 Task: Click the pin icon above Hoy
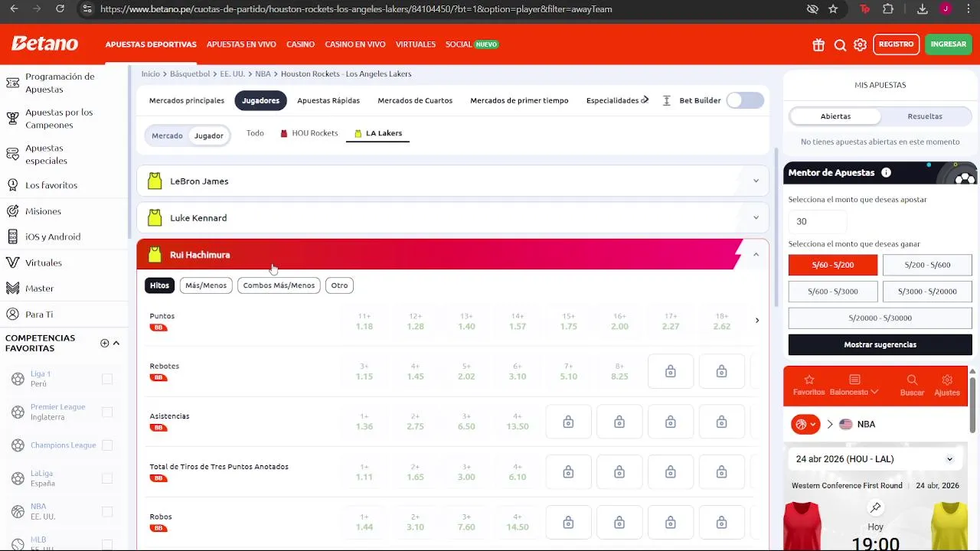click(876, 507)
